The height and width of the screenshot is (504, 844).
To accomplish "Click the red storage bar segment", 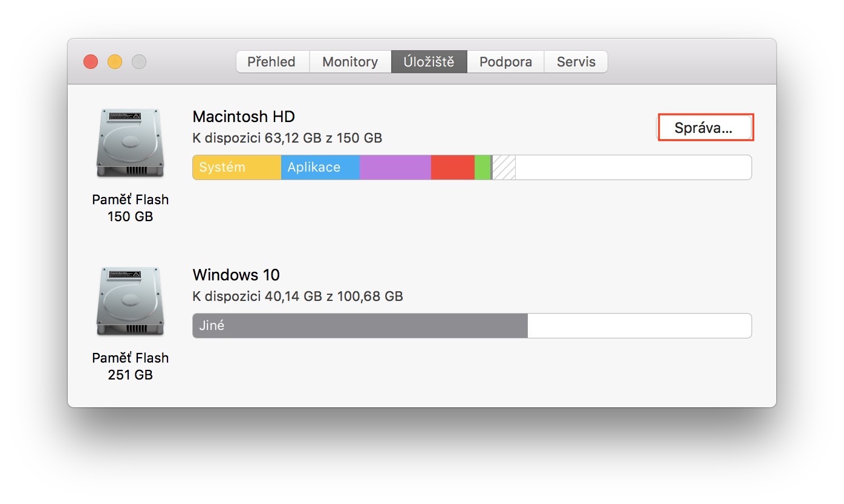I will coord(453,167).
